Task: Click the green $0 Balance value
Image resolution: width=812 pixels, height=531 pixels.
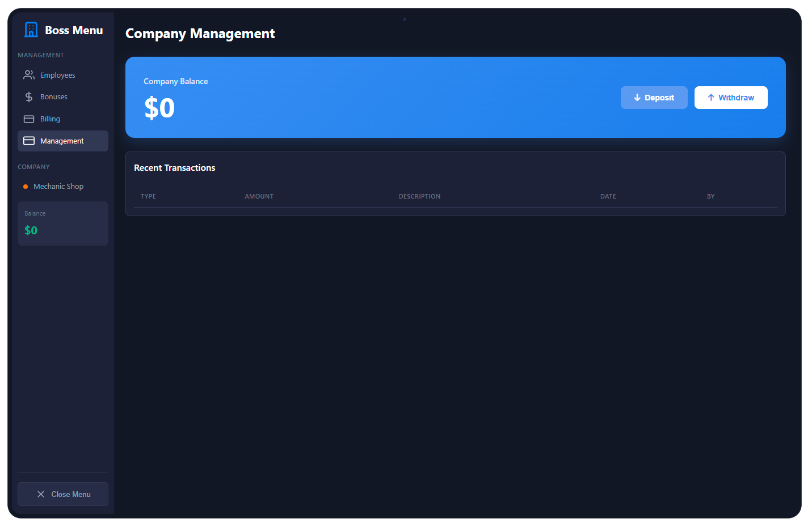Action: click(31, 230)
